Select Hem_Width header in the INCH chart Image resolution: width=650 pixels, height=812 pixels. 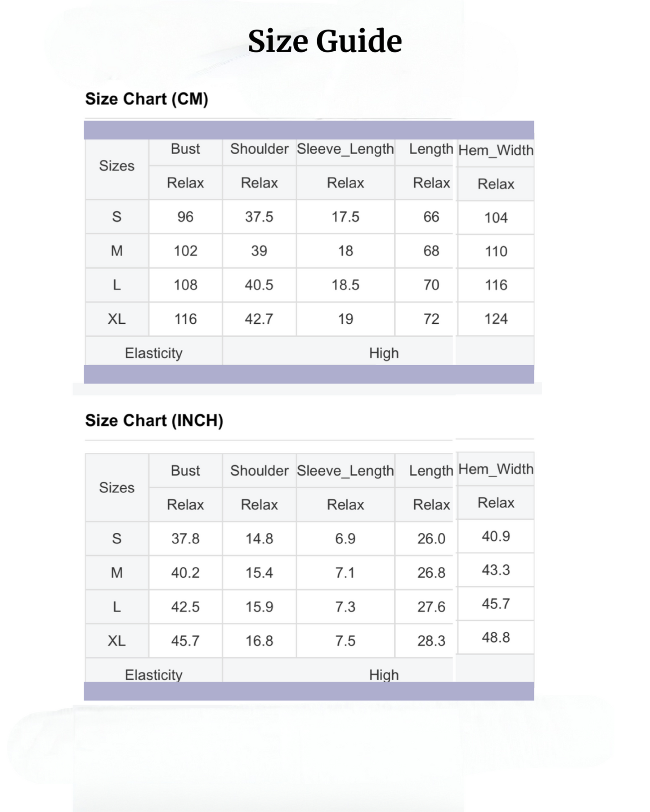pyautogui.click(x=496, y=469)
